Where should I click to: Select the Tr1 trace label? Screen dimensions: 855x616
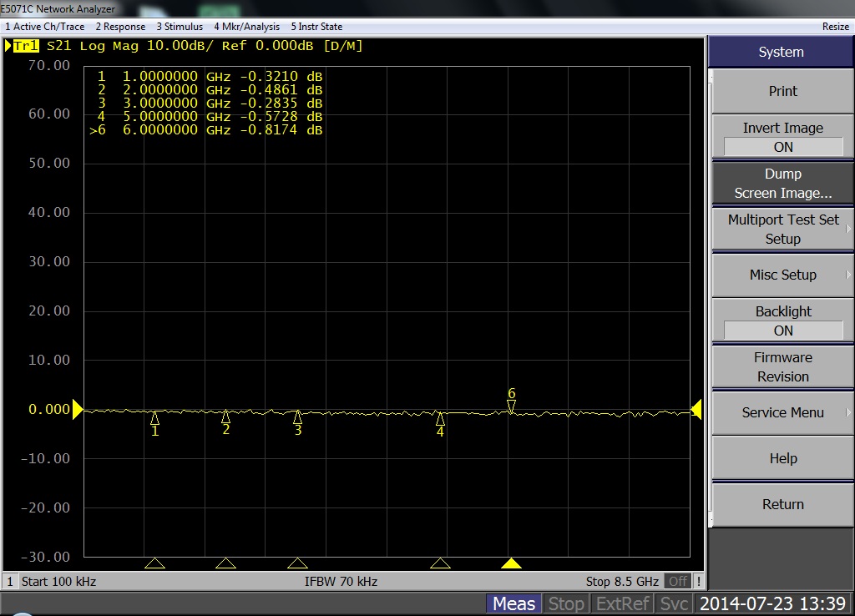(27, 46)
